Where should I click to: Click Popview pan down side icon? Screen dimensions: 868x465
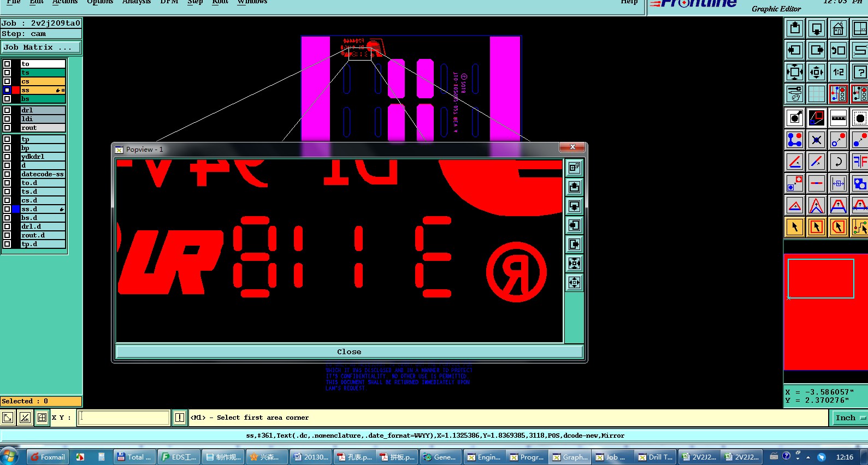[x=574, y=206]
